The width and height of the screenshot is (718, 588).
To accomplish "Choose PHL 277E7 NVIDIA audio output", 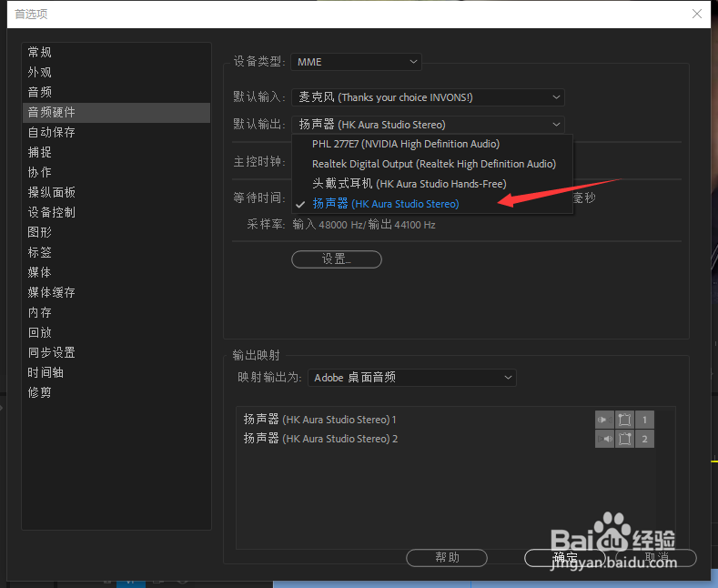I will coord(432,144).
